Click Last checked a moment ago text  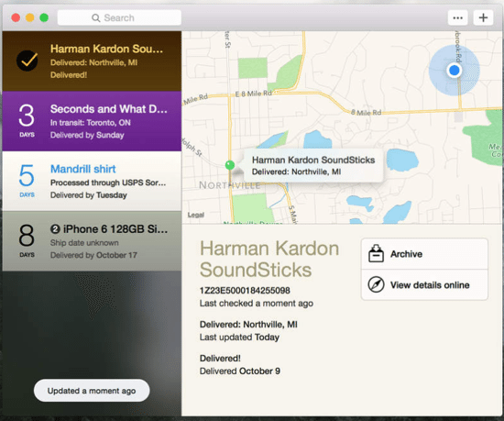point(257,304)
